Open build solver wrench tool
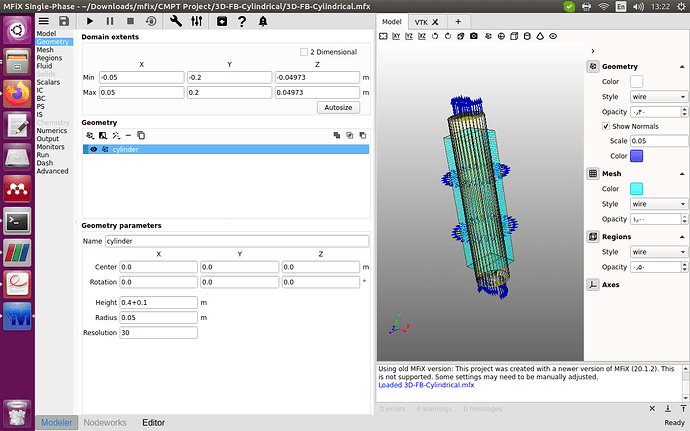 pyautogui.click(x=176, y=21)
